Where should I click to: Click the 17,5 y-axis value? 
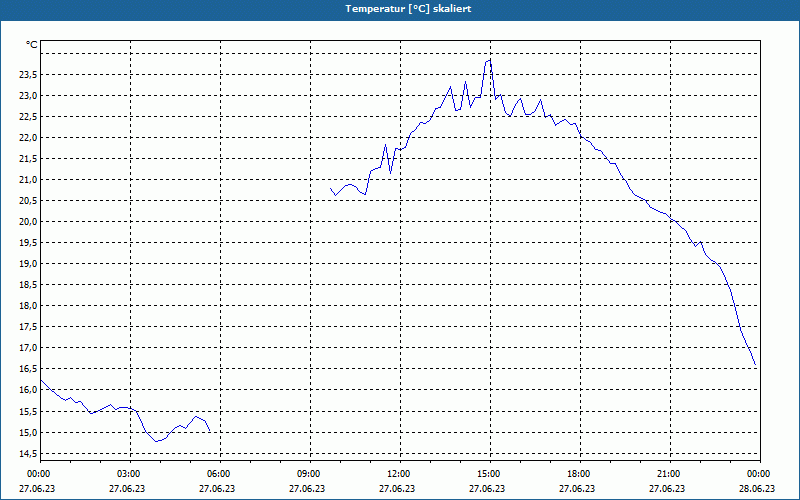tap(28, 327)
